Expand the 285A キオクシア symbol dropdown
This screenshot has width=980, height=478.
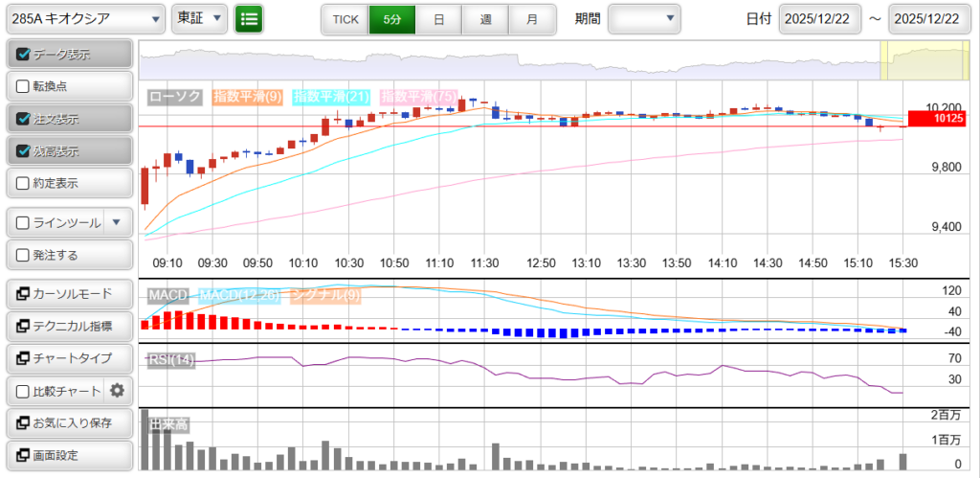tap(84, 18)
